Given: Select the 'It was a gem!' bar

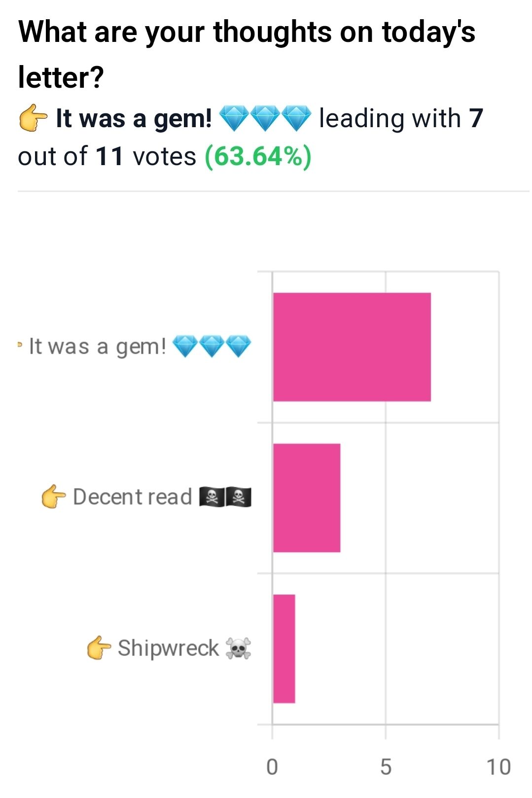Looking at the screenshot, I should click(352, 347).
